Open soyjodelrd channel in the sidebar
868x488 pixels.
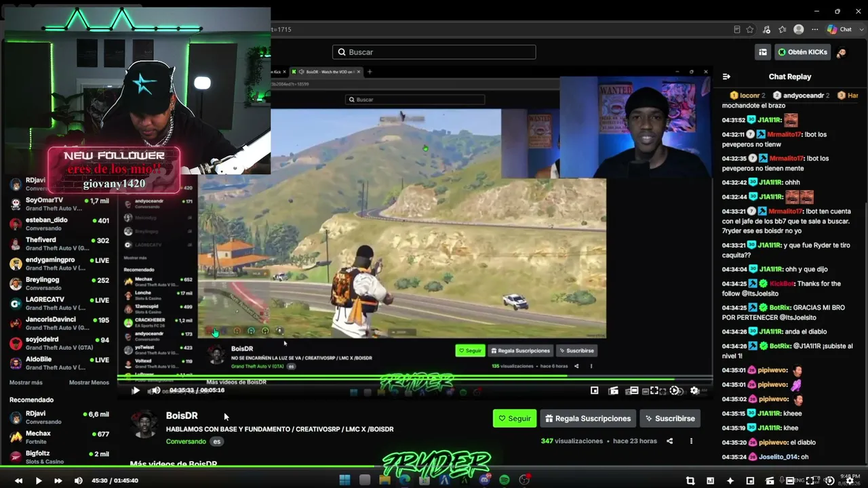click(59, 343)
